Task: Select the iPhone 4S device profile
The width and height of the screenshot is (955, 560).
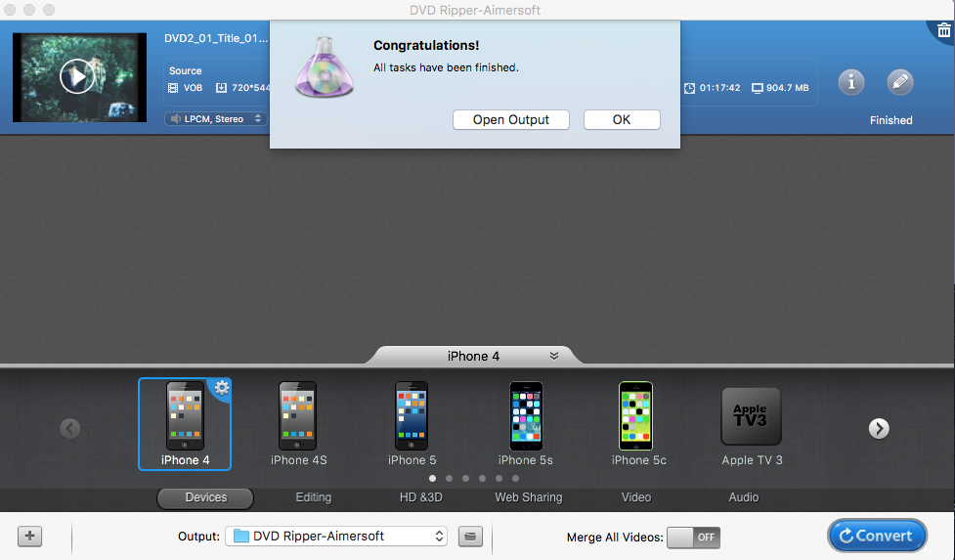Action: point(298,424)
